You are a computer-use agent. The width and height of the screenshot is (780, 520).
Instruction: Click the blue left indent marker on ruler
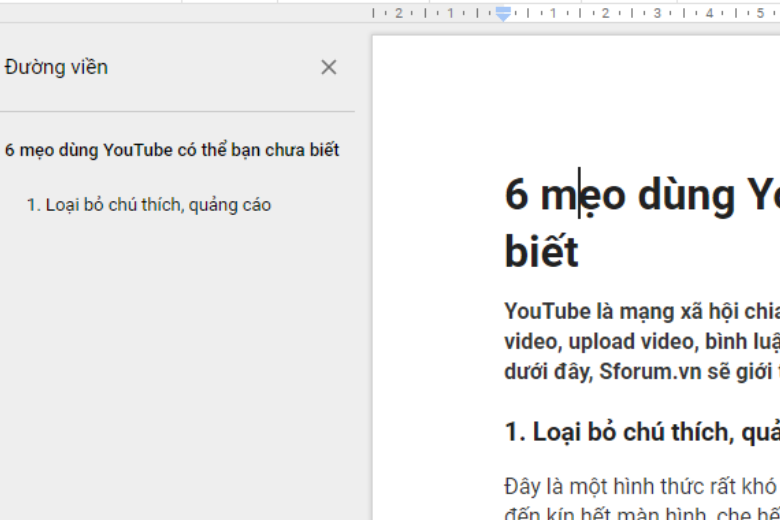point(503,13)
